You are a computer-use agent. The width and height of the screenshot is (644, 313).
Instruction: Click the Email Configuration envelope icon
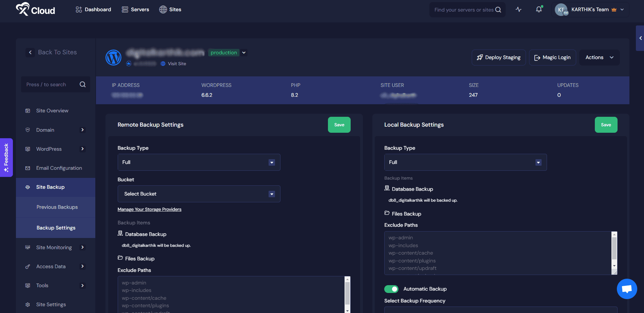click(28, 168)
